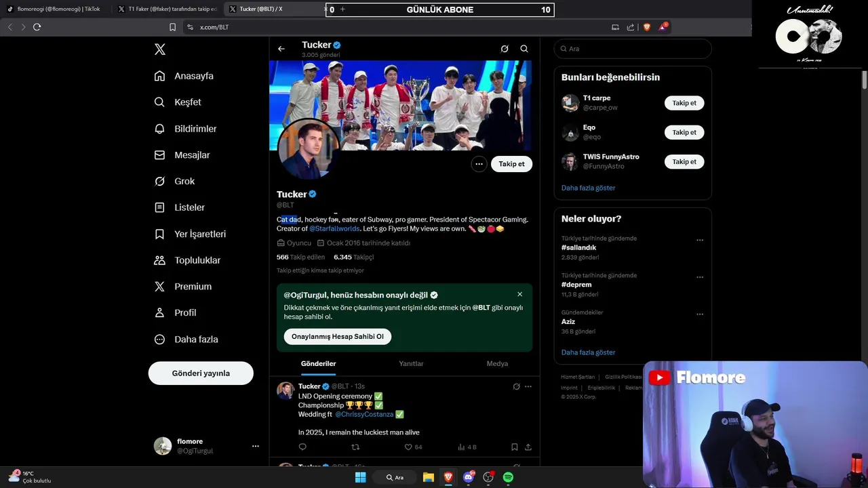
Task: Search Tucker's posts magnifier icon
Action: click(524, 49)
